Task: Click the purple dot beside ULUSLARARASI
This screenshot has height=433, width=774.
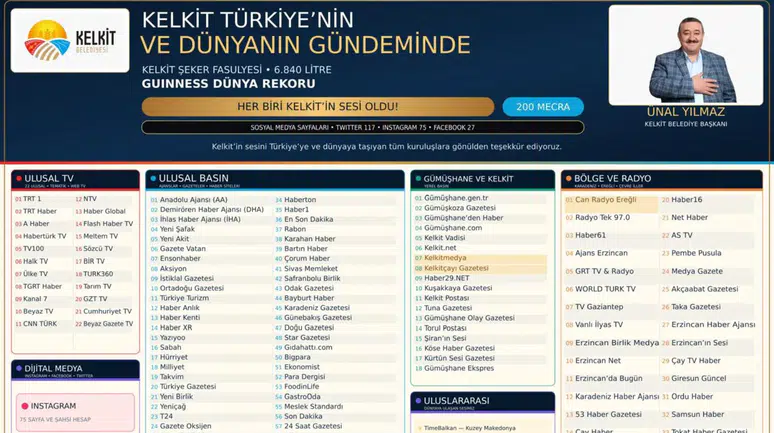Action: point(418,401)
